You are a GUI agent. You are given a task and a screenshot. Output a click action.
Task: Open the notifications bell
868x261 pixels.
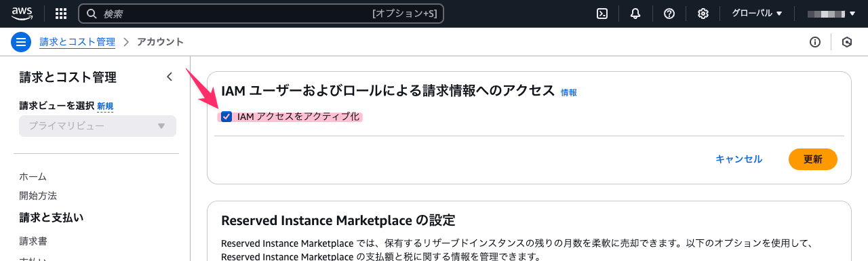point(635,14)
